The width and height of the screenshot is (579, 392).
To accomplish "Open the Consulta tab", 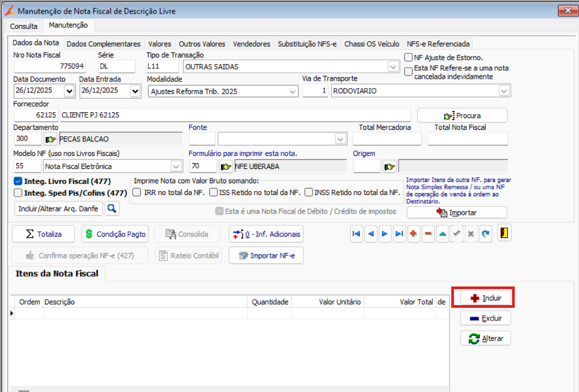I will coord(24,26).
